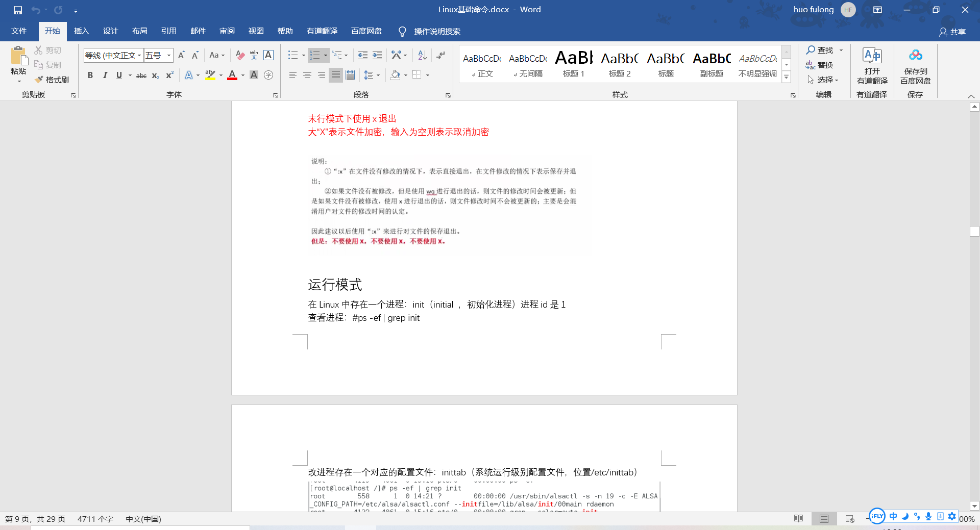Enable center paragraph alignment
Viewport: 980px width, 530px height.
pyautogui.click(x=307, y=75)
